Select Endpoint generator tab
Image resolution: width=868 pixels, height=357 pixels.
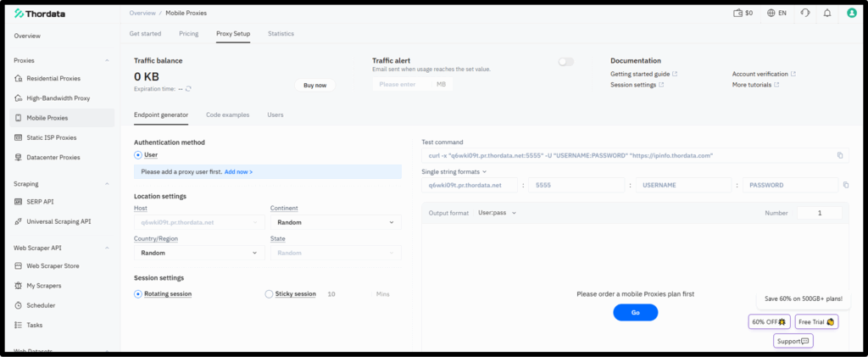pyautogui.click(x=161, y=114)
